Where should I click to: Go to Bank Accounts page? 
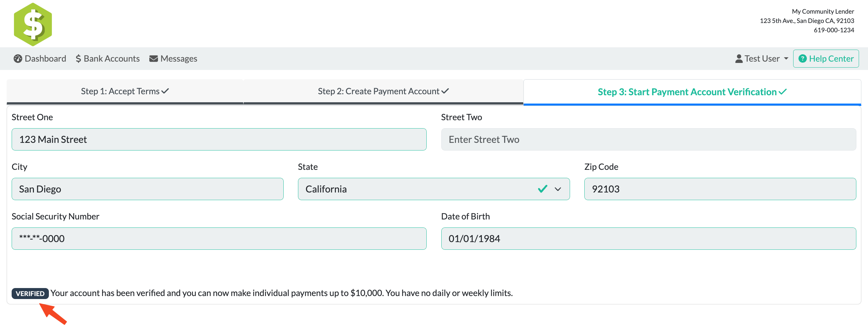coord(111,59)
